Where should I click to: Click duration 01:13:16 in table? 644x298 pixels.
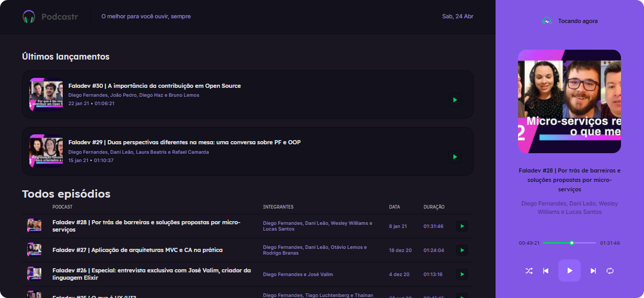click(x=433, y=274)
